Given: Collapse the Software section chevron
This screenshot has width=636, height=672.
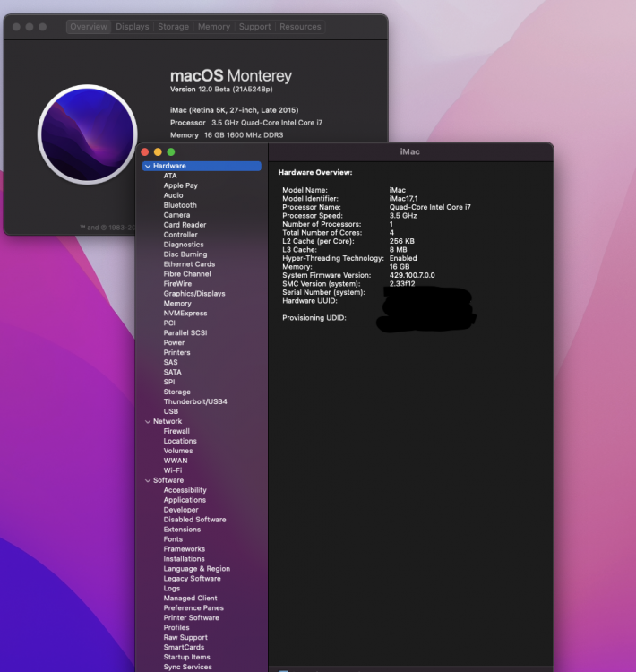Looking at the screenshot, I should click(148, 480).
